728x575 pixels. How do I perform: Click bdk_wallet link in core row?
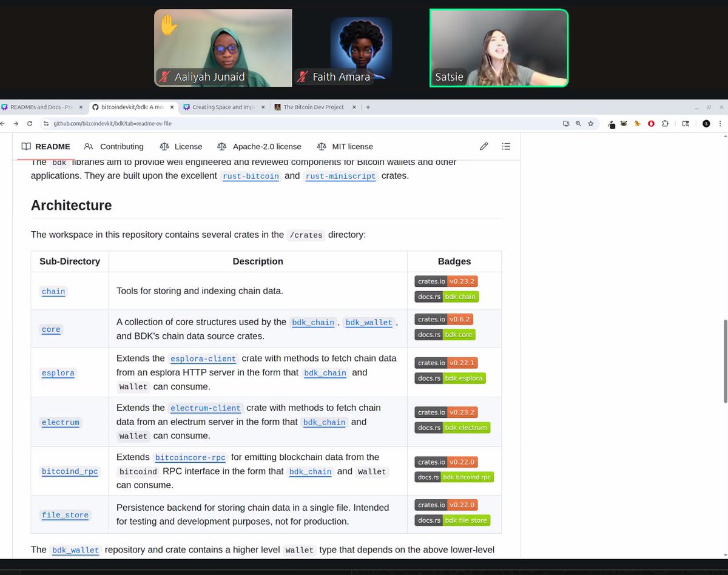[369, 322]
